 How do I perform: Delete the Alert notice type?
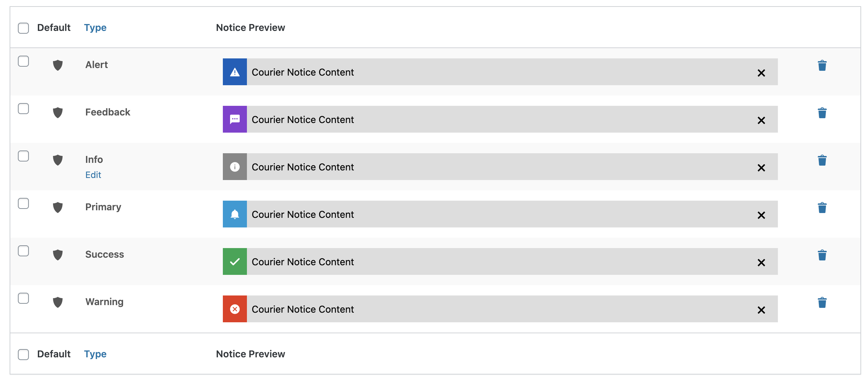pyautogui.click(x=822, y=65)
